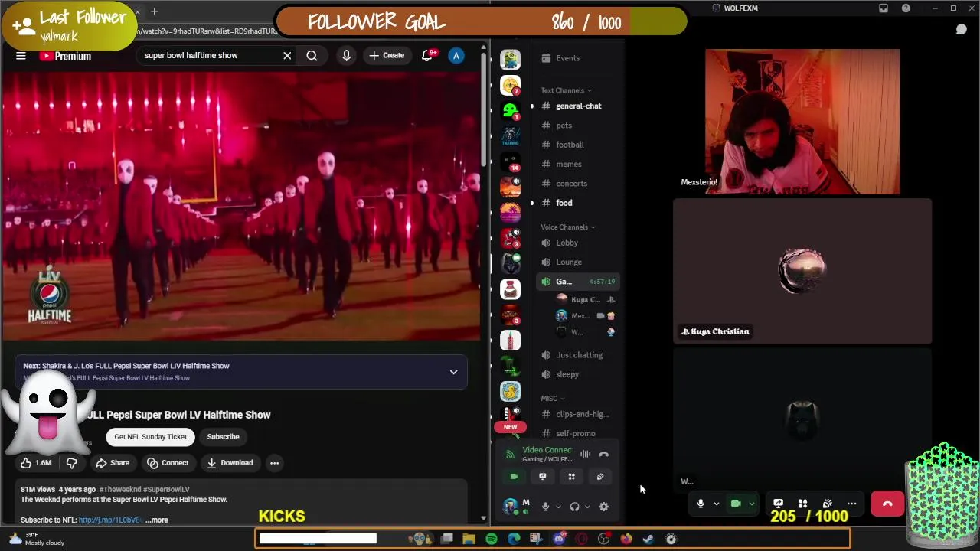Click the Download video button

230,462
